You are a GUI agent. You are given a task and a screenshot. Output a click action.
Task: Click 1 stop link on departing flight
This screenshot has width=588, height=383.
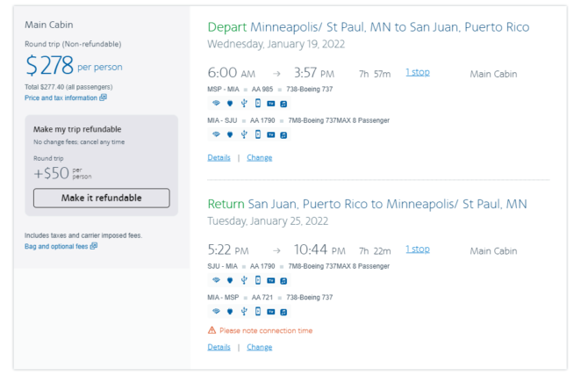[x=417, y=72]
